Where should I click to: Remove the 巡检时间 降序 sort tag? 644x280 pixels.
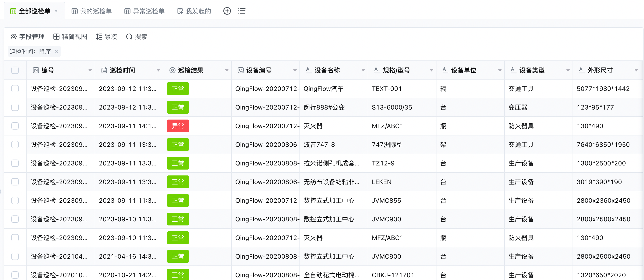pos(56,51)
